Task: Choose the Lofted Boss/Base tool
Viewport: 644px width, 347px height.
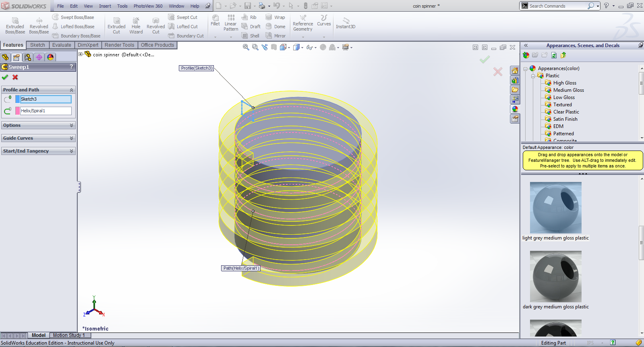Action: (73, 27)
